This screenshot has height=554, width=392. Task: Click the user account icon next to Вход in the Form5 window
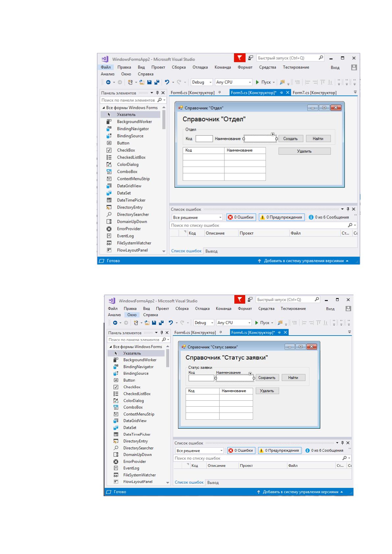(354, 67)
